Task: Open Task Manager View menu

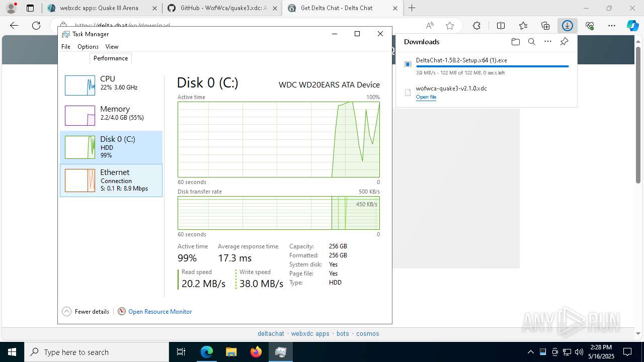Action: click(112, 47)
